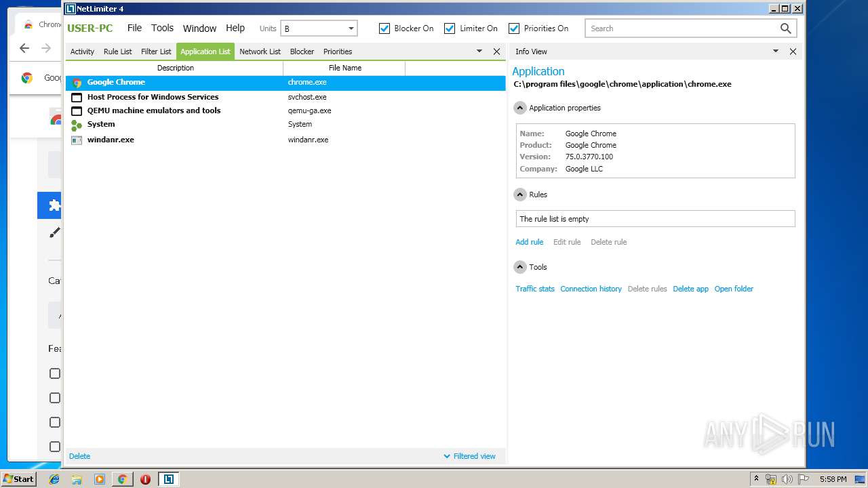
Task: Select NetLimiter taskbar button
Action: [x=168, y=479]
